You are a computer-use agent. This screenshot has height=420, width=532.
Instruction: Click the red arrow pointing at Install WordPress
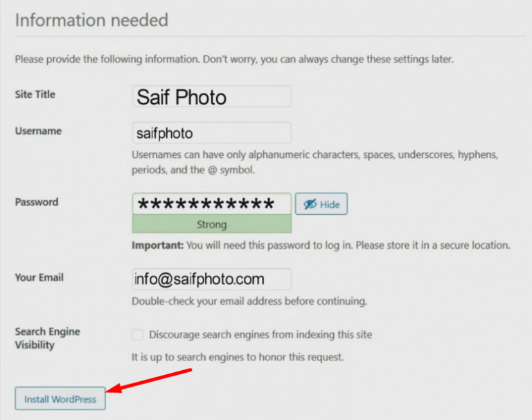149,382
